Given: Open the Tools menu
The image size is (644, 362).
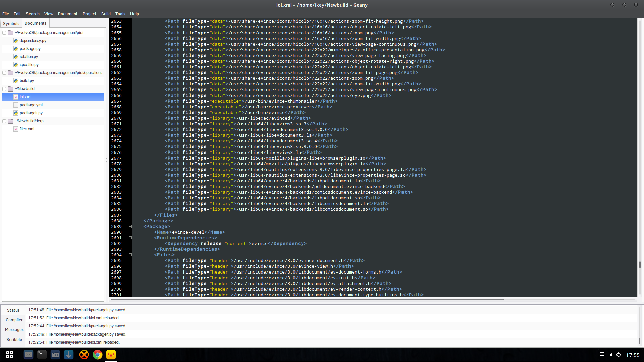Looking at the screenshot, I should click(120, 14).
